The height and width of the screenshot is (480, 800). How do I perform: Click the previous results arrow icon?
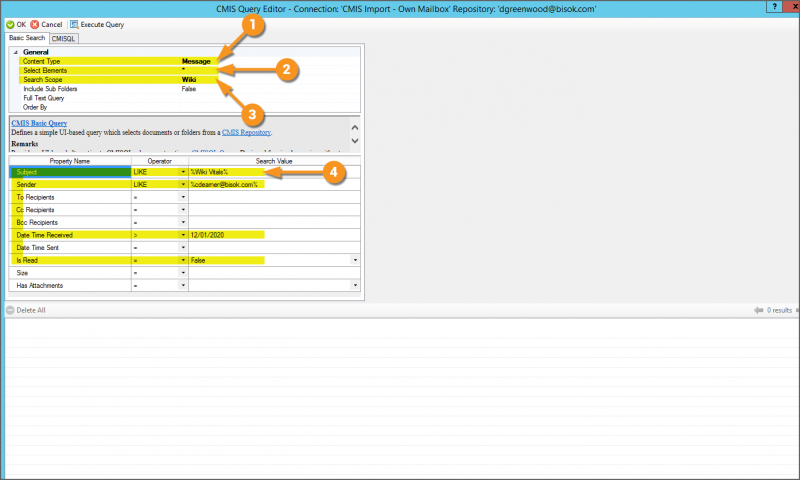759,310
